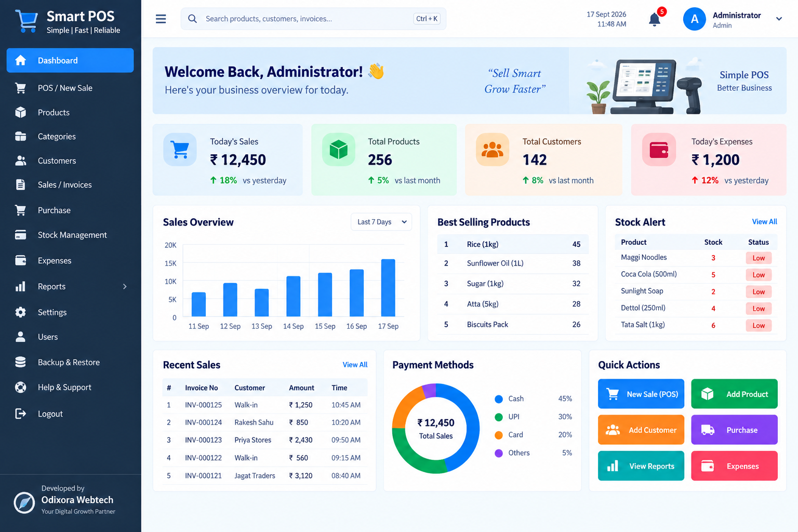Open Customers in the sidebar
This screenshot has width=798, height=532.
(x=70, y=161)
